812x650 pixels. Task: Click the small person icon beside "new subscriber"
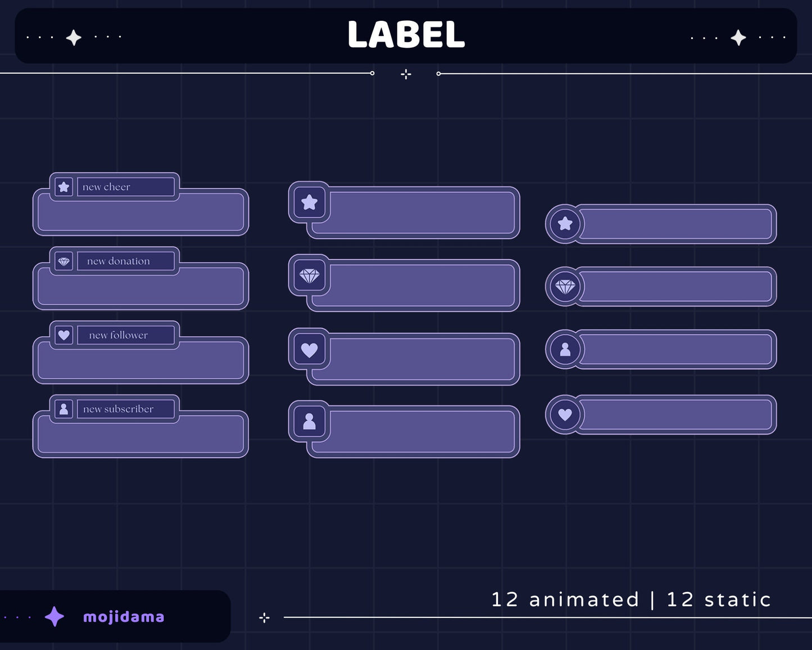(x=64, y=409)
